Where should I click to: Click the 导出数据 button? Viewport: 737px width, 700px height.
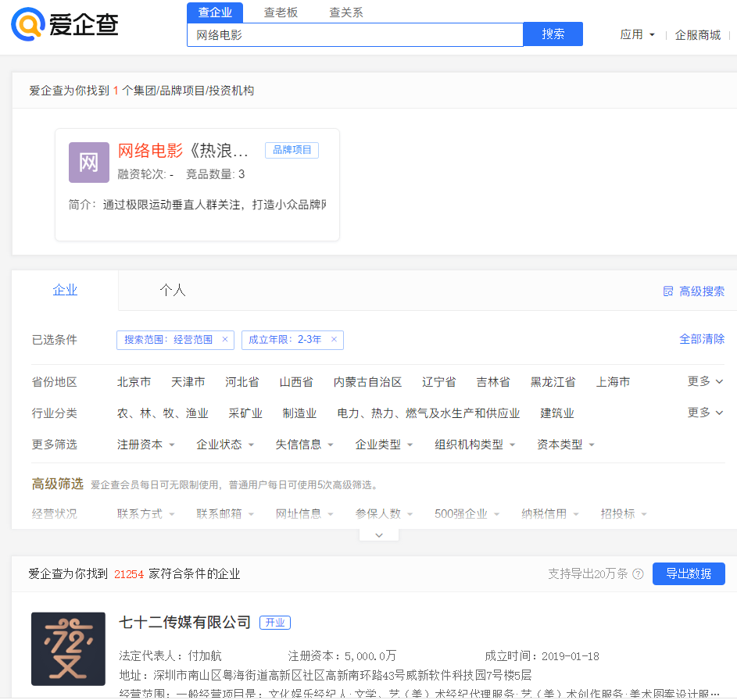pos(688,573)
